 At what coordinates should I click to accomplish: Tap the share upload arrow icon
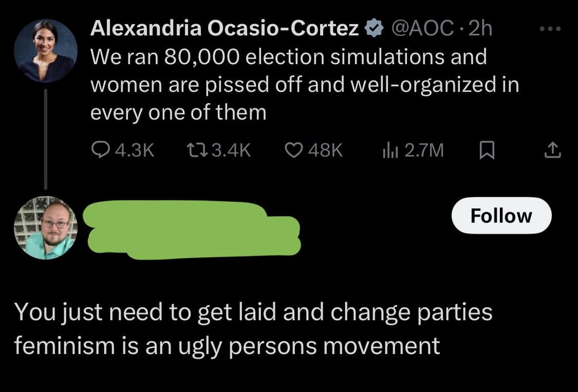coord(552,151)
